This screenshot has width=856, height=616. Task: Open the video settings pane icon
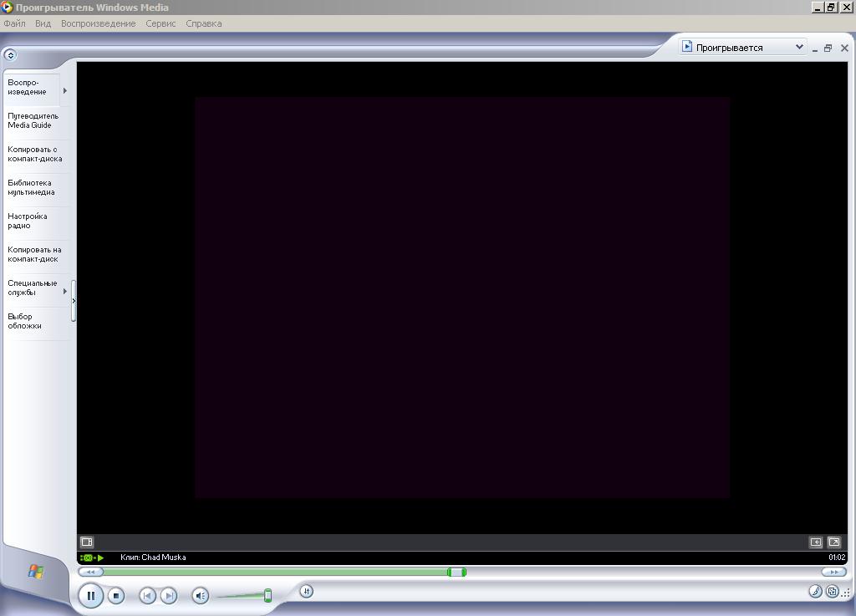[x=87, y=542]
